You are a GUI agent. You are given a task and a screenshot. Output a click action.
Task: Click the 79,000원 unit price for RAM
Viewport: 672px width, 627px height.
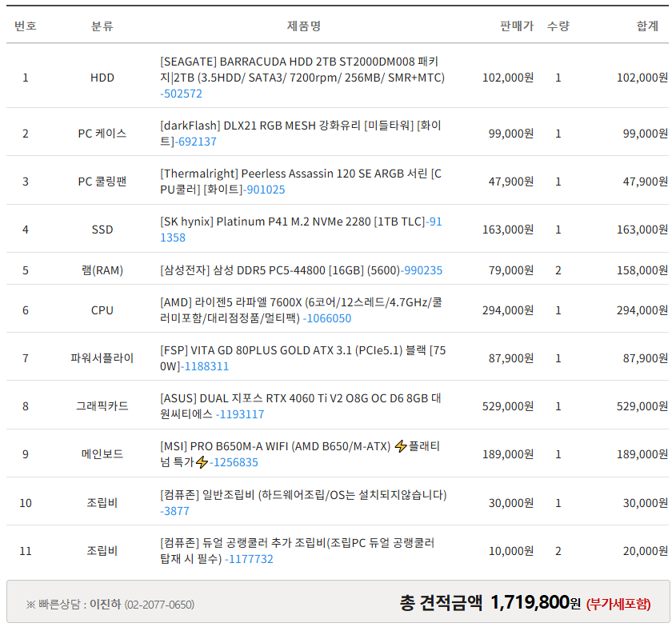pos(511,270)
